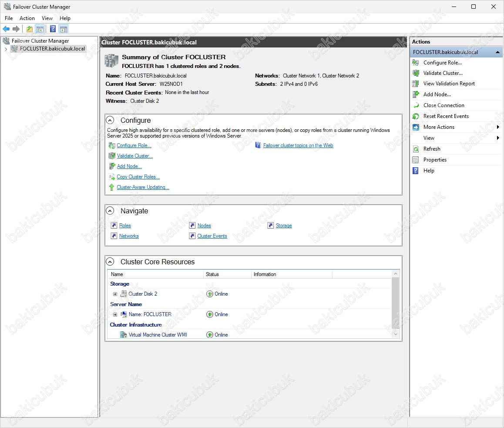Click the icon beside Add Node link
The image size is (504, 428).
[112, 166]
